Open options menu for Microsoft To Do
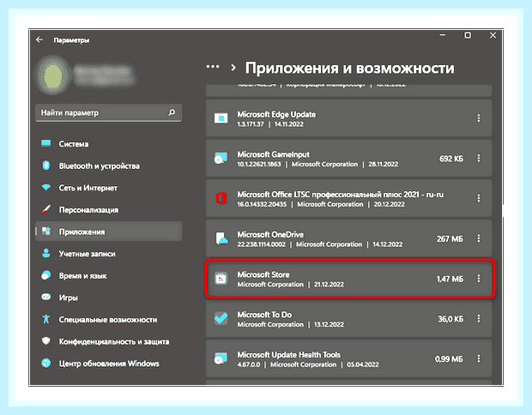This screenshot has height=415, width=532. coord(479,318)
